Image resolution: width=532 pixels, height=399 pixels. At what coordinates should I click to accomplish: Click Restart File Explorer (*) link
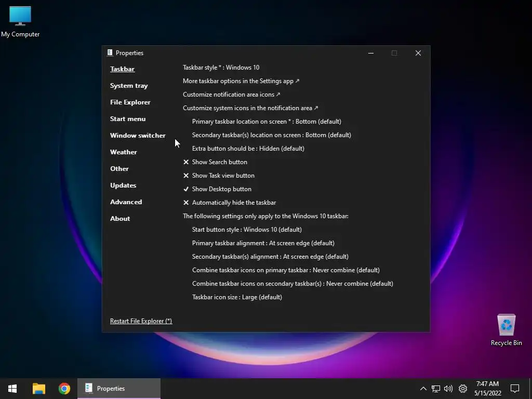[141, 321]
